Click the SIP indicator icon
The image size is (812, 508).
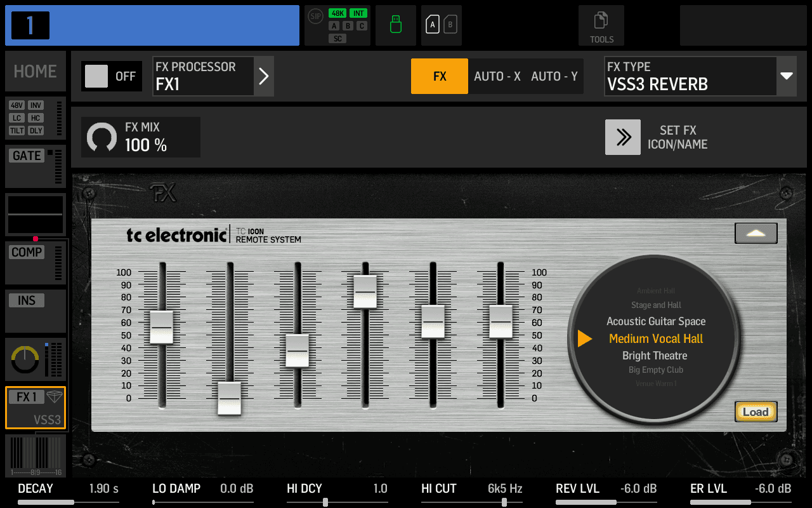(315, 17)
